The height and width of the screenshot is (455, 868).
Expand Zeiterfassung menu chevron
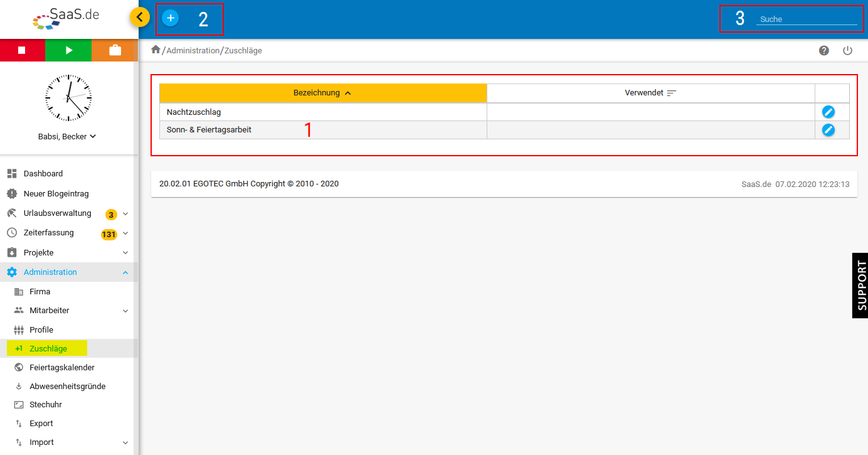[x=125, y=233]
